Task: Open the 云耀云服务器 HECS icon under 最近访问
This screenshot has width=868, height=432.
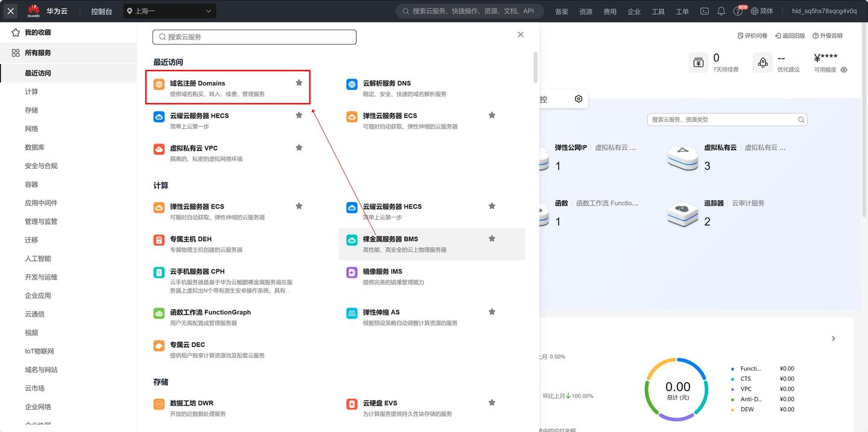Action: (159, 116)
